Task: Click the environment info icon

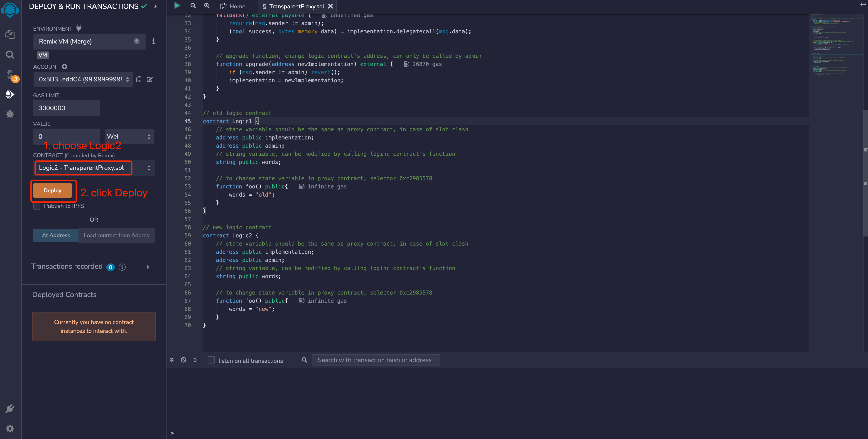Action: (x=154, y=41)
